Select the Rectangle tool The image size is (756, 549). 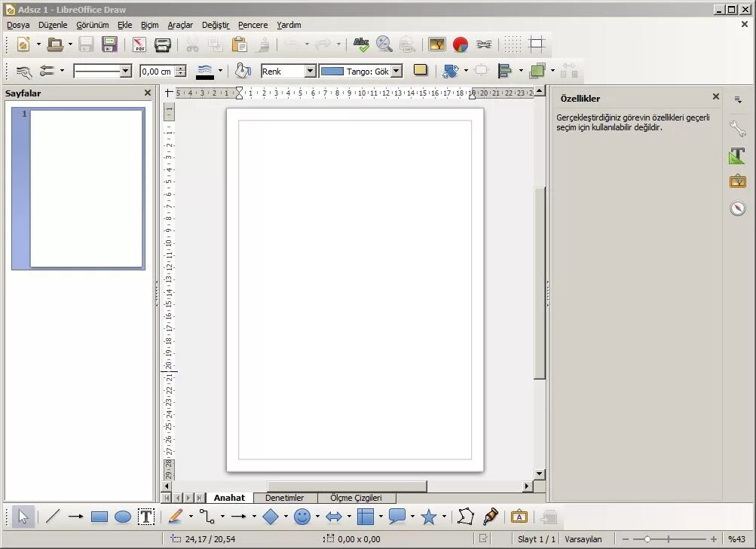click(99, 517)
